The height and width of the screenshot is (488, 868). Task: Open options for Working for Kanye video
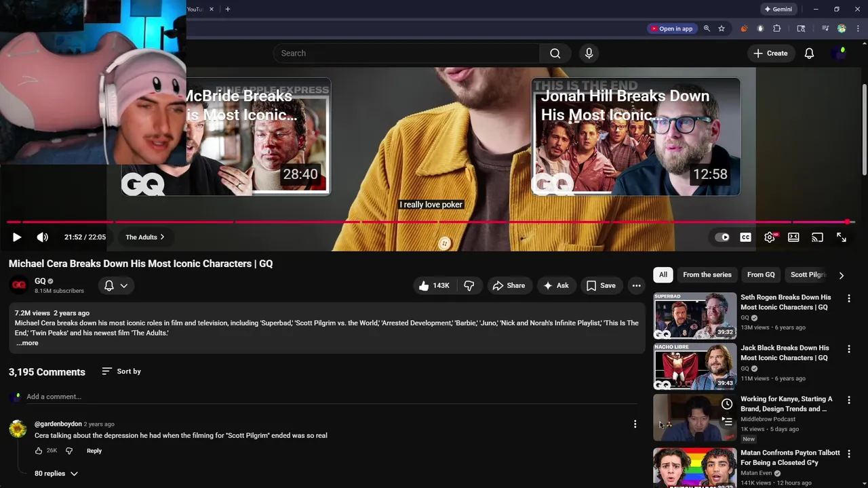[x=848, y=400]
